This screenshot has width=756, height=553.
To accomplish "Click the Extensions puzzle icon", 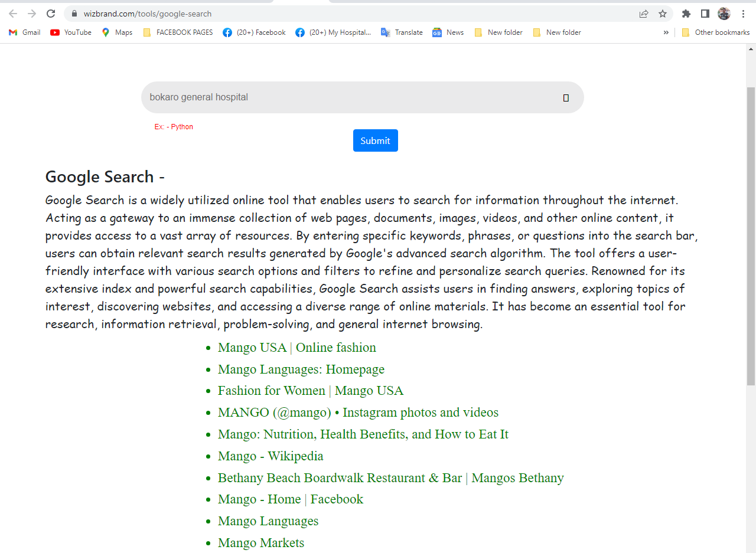I will (686, 13).
